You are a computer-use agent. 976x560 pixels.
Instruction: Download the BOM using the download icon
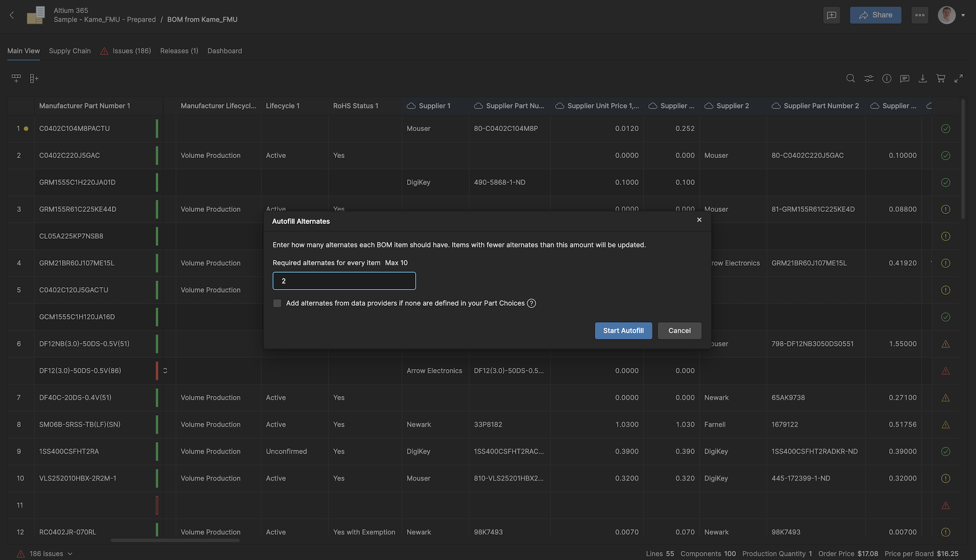[x=923, y=78]
